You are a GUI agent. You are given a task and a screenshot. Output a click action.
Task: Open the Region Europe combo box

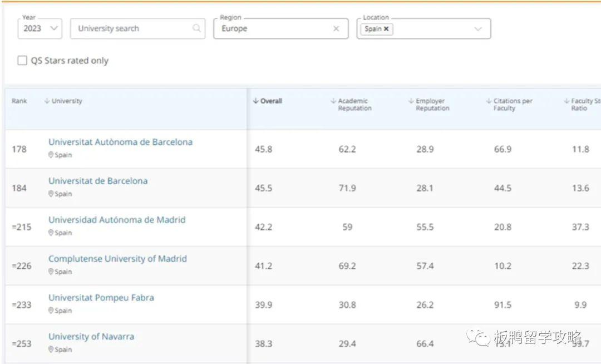tap(273, 29)
